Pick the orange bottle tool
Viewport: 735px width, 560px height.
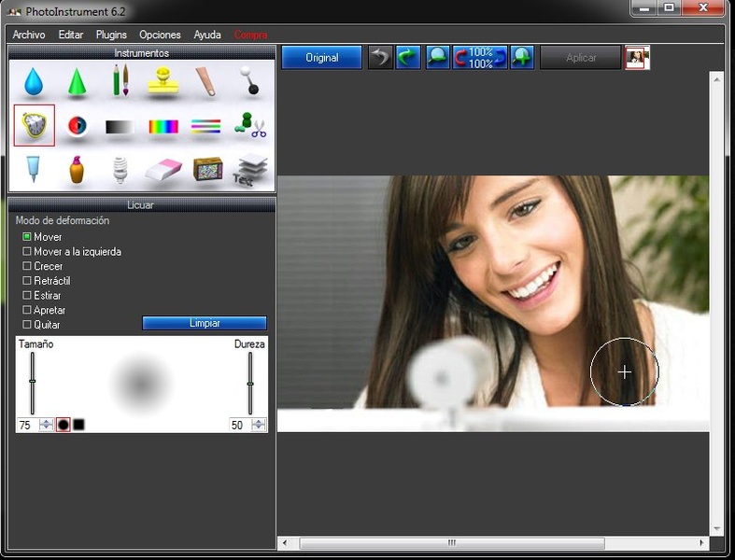(77, 169)
